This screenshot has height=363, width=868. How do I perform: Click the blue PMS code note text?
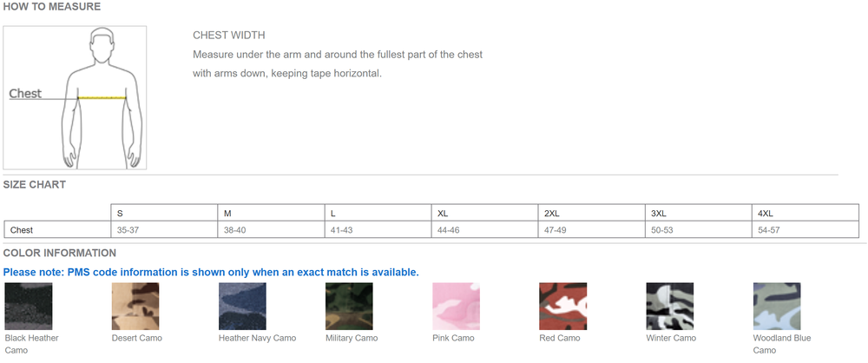tap(211, 272)
